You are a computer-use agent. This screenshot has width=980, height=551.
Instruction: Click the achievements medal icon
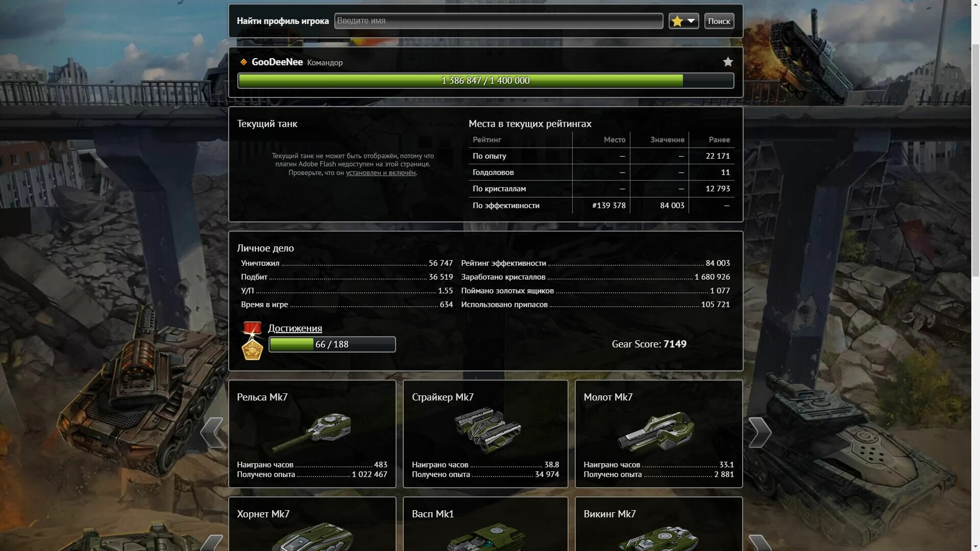tap(252, 341)
